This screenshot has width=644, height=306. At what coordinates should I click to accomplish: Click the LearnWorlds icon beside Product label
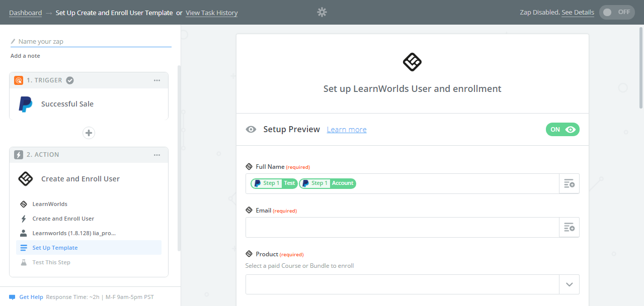(x=249, y=254)
